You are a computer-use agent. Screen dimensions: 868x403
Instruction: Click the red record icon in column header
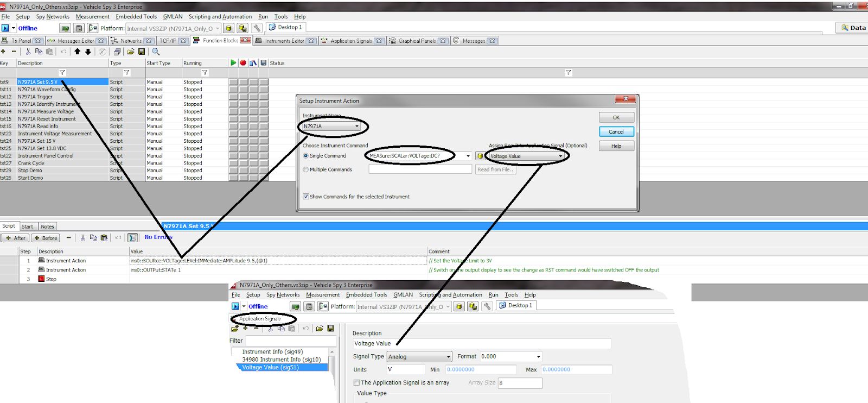click(243, 63)
